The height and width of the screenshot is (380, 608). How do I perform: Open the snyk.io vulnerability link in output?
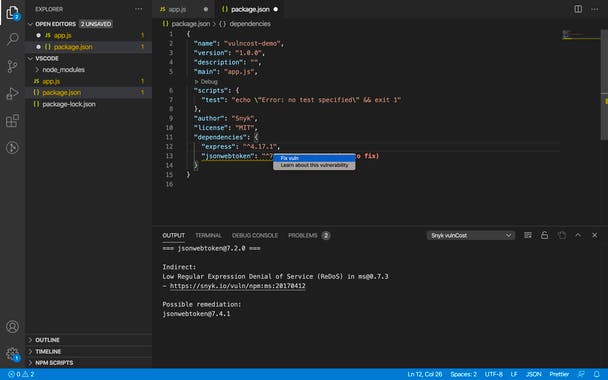(x=237, y=286)
